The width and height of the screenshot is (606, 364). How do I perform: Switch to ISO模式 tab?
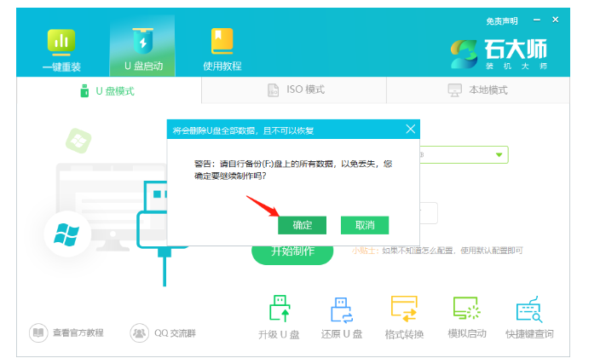(295, 90)
